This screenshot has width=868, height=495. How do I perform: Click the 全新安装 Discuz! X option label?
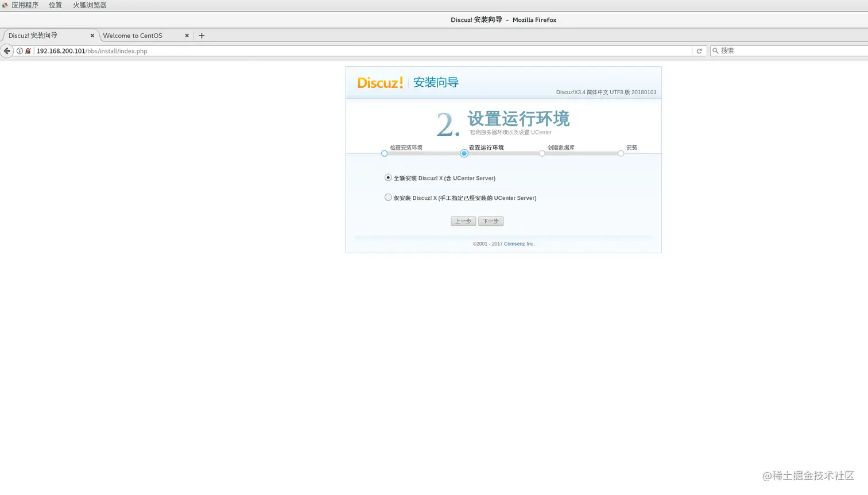point(444,179)
